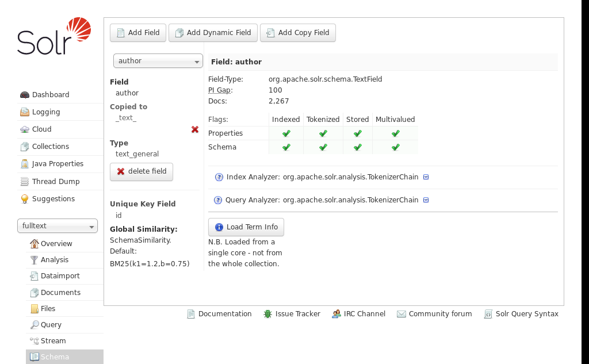
Task: Expand the Index Analyzer details arrow
Action: point(426,177)
